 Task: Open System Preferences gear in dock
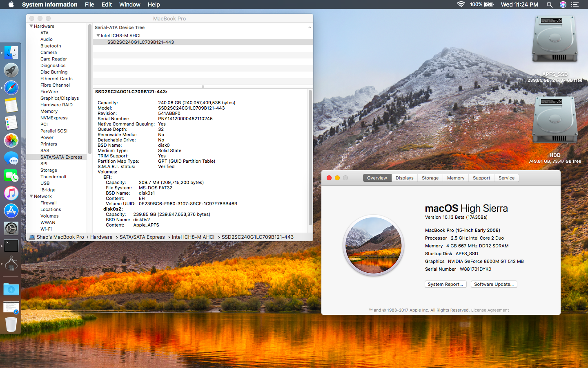coord(11,228)
